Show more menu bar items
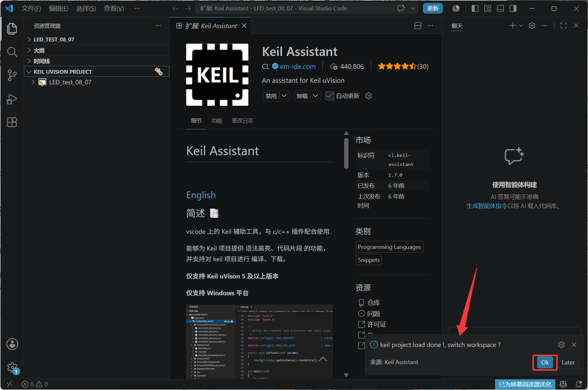 137,8
